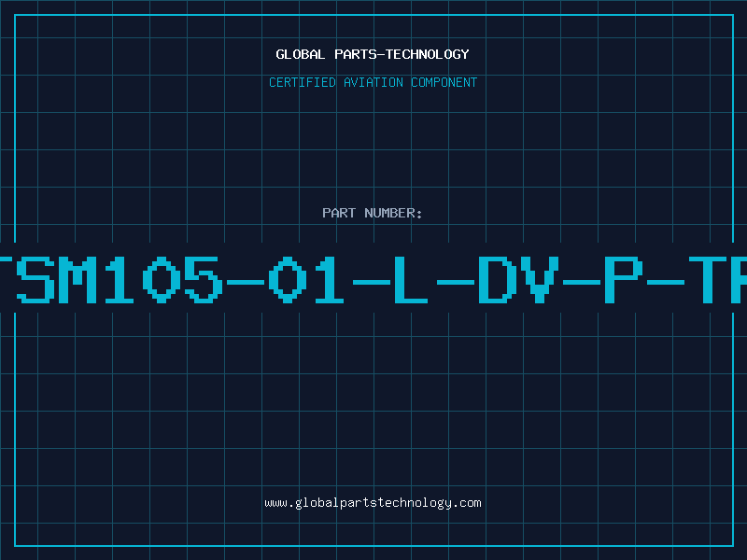Open the www.globalpartstechnology.com website link
747x560 pixels.
pos(373,503)
